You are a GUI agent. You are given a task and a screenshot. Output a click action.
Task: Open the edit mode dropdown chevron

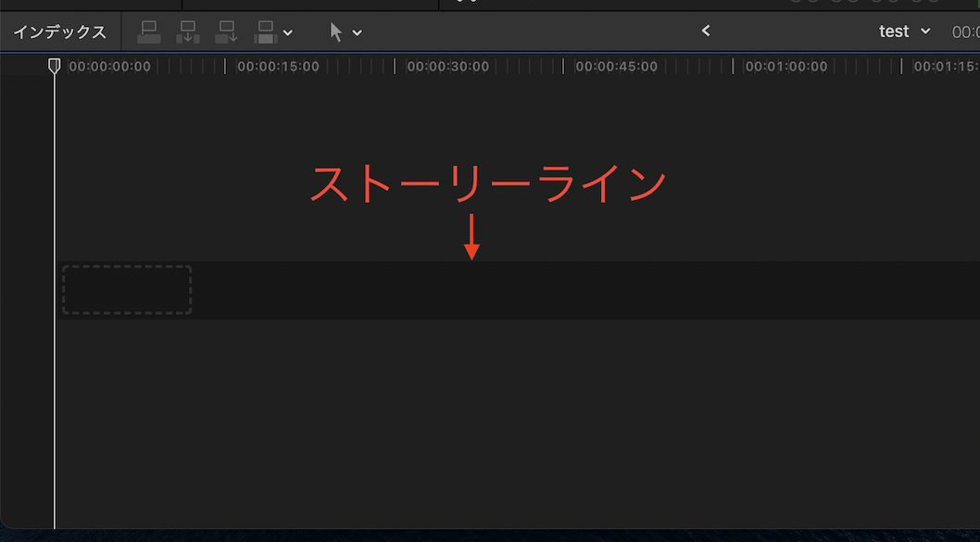click(x=287, y=32)
